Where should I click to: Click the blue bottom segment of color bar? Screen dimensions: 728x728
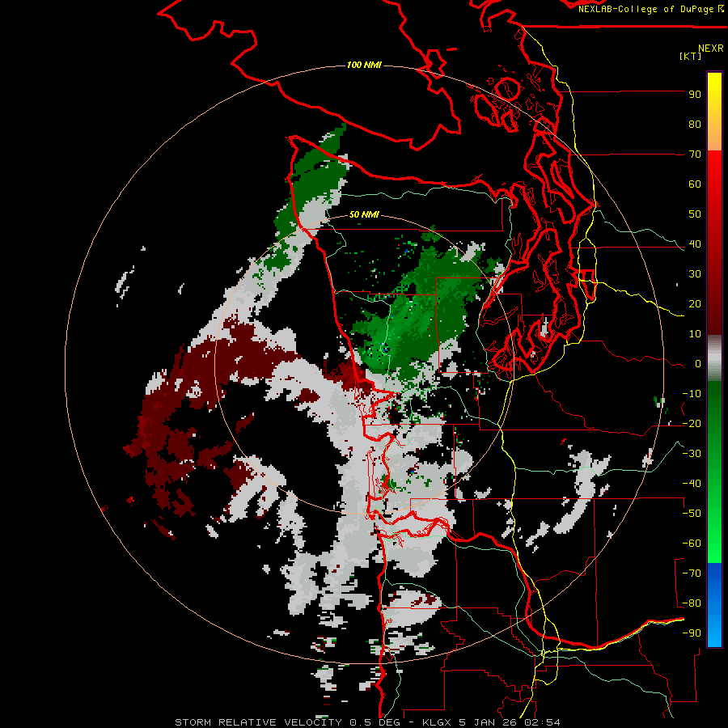coord(714,605)
